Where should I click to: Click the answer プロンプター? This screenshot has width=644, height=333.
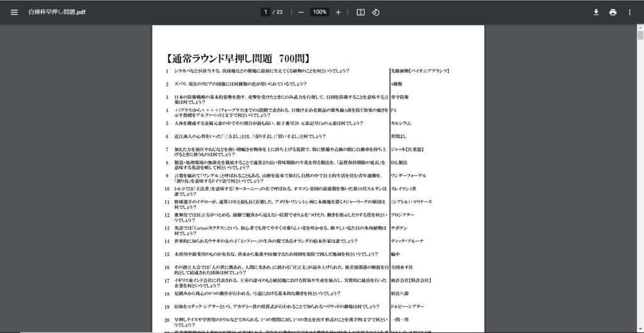(402, 215)
